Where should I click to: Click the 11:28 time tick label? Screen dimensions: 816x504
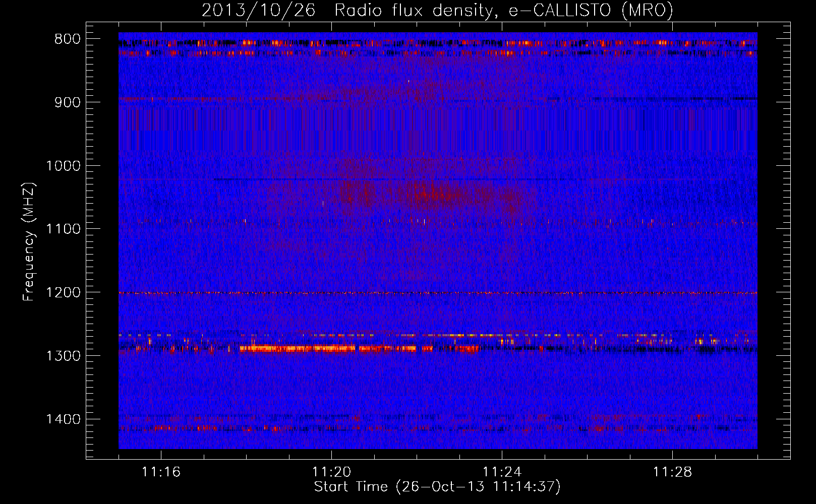672,472
